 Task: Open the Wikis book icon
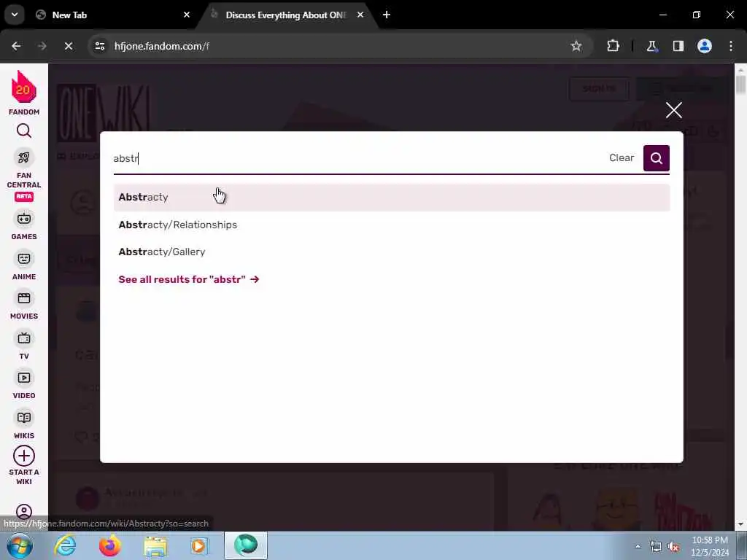24,418
